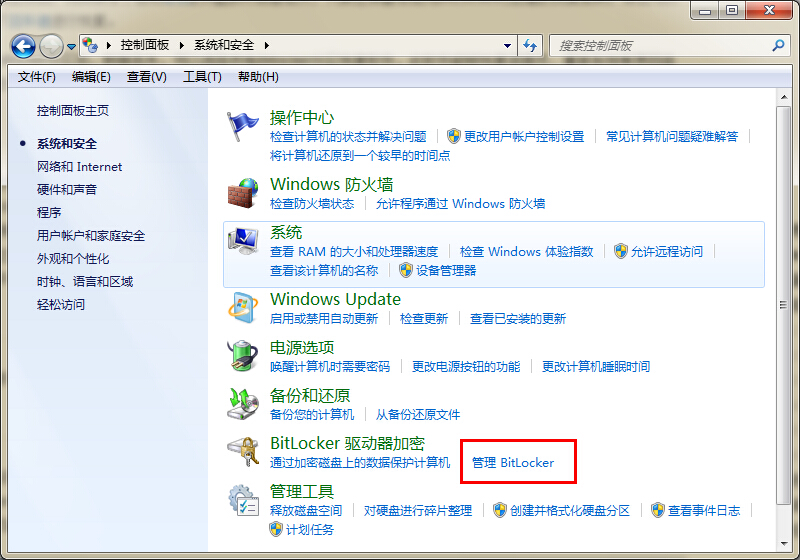Open 程序 in the sidebar
Viewport: 800px width, 560px height.
coord(49,213)
